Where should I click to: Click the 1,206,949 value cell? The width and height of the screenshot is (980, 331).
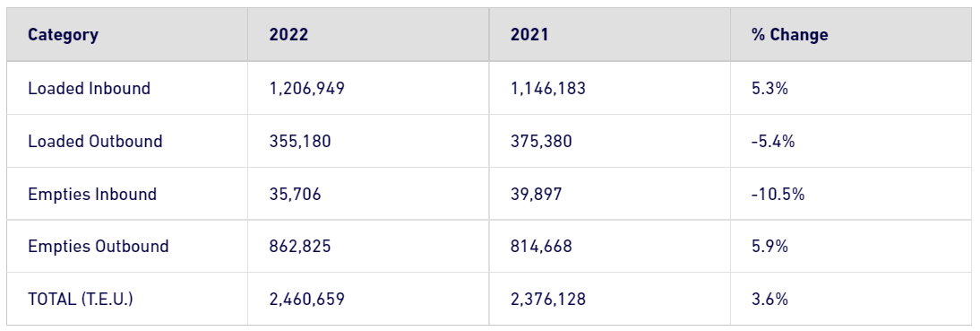point(307,88)
